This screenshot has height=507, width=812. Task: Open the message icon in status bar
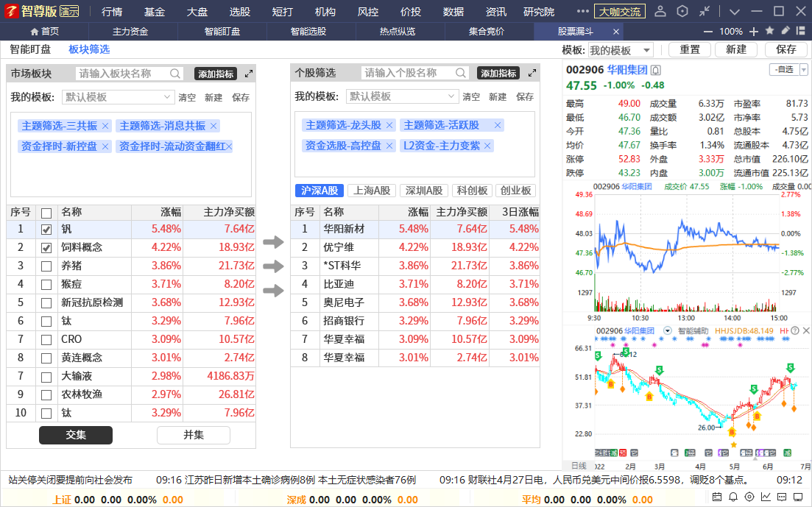click(x=782, y=497)
